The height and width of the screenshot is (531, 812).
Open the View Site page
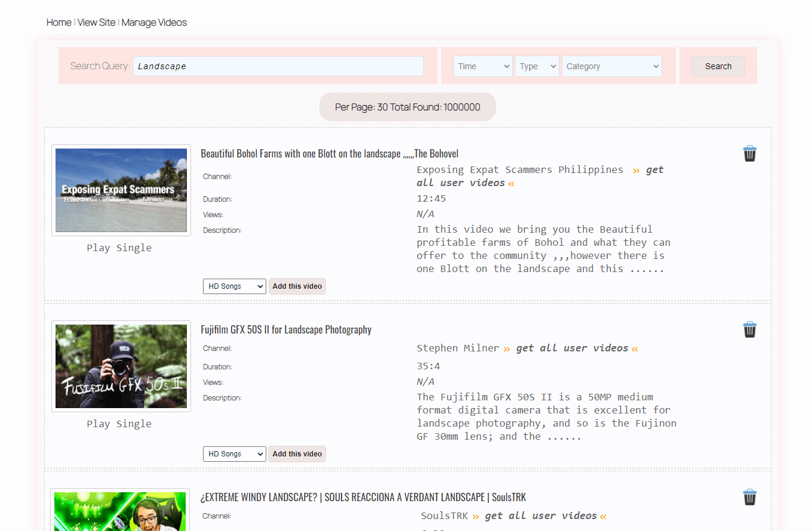coord(96,22)
